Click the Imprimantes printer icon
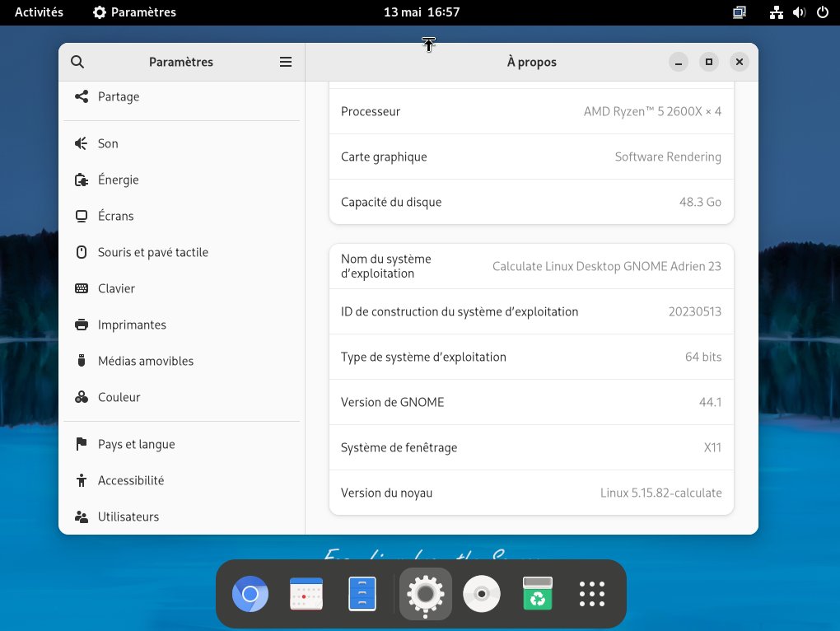This screenshot has width=840, height=631. pyautogui.click(x=82, y=325)
